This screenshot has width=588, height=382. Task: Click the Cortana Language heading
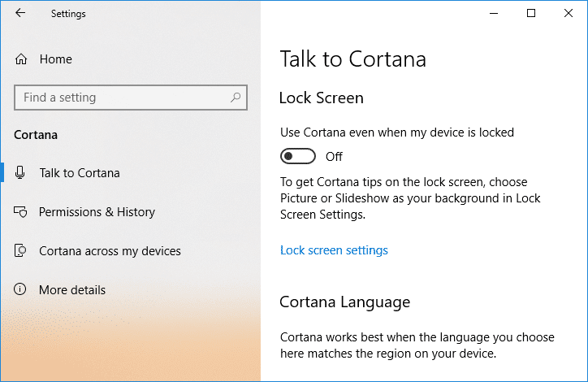coord(344,302)
